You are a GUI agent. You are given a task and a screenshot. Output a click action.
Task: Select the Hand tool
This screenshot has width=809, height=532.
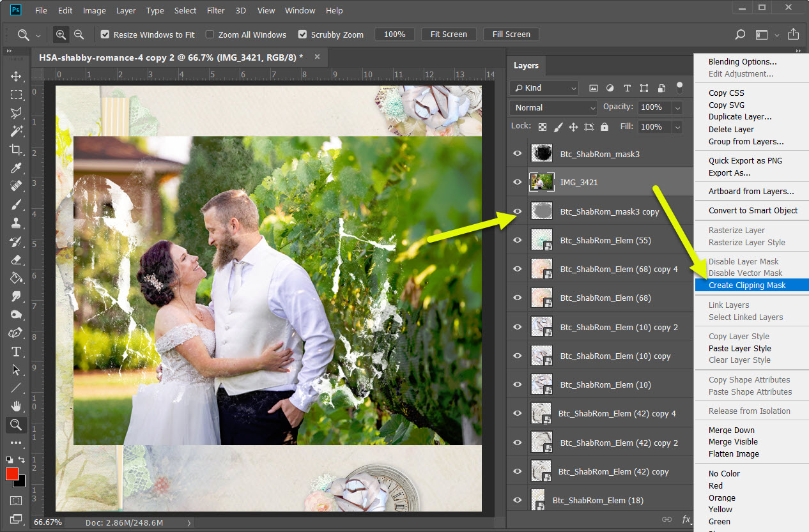16,406
